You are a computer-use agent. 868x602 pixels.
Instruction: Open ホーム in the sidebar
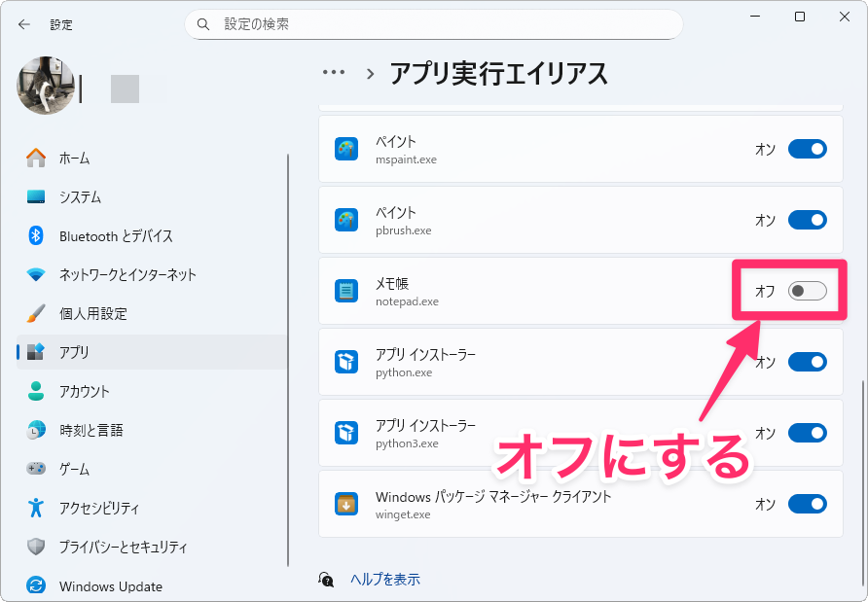point(152,159)
